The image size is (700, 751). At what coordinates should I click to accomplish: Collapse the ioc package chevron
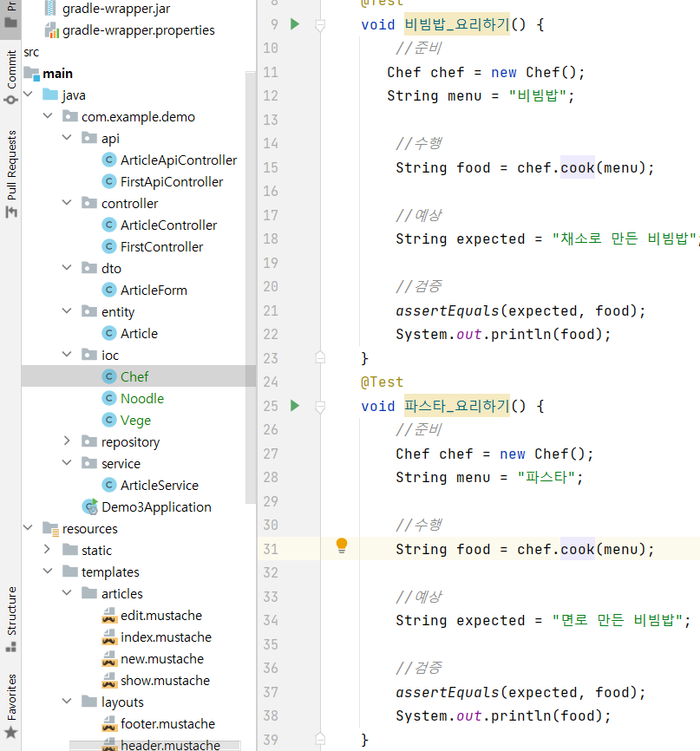click(x=67, y=355)
